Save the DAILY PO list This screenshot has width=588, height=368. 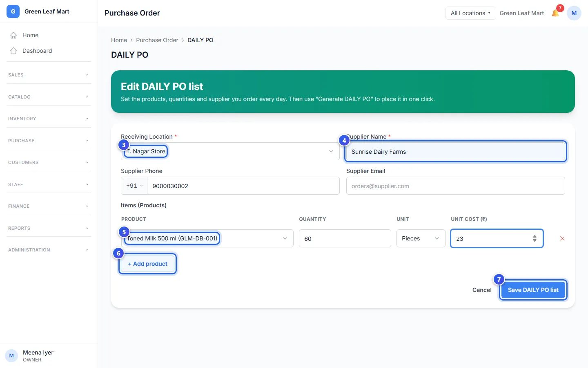click(x=533, y=290)
